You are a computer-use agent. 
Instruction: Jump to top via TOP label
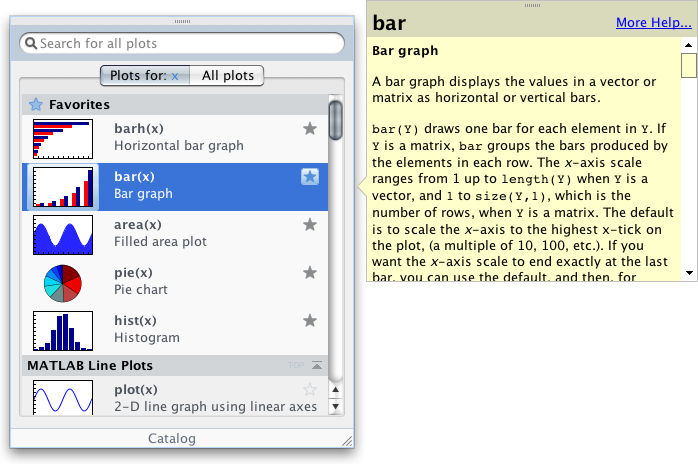pyautogui.click(x=295, y=366)
